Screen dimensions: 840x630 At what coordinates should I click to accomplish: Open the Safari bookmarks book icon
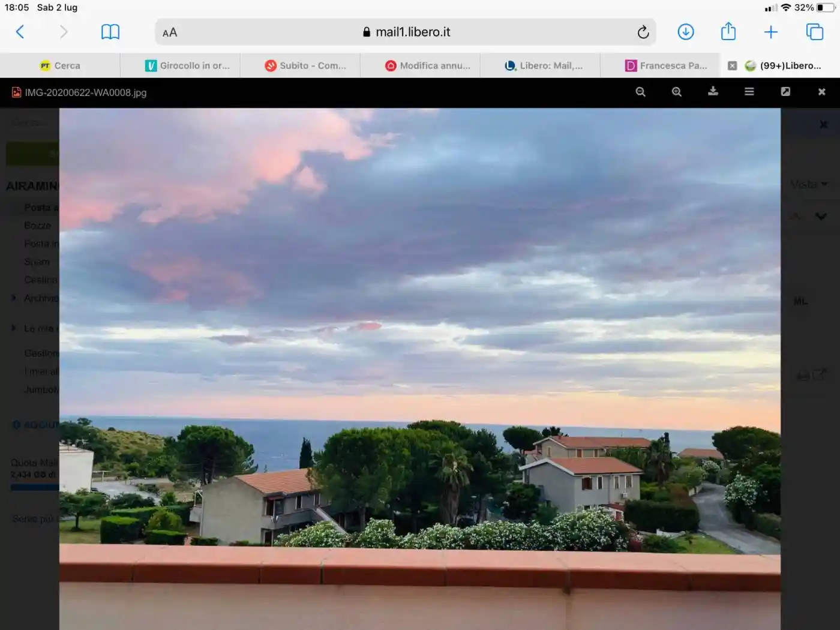[110, 32]
